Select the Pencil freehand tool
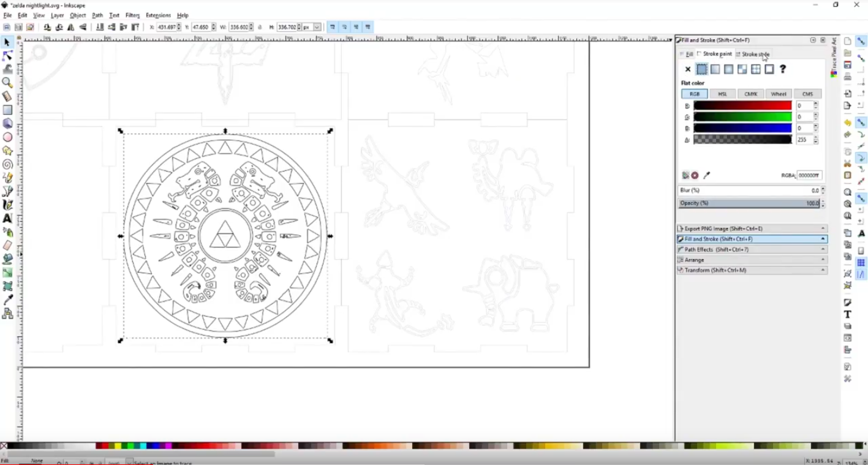This screenshot has width=868, height=465. [x=7, y=178]
